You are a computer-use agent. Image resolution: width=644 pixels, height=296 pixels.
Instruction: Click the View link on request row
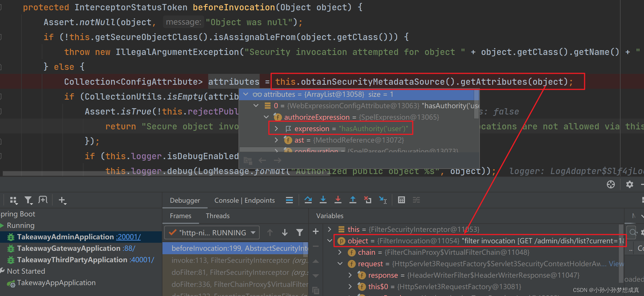[x=616, y=264]
